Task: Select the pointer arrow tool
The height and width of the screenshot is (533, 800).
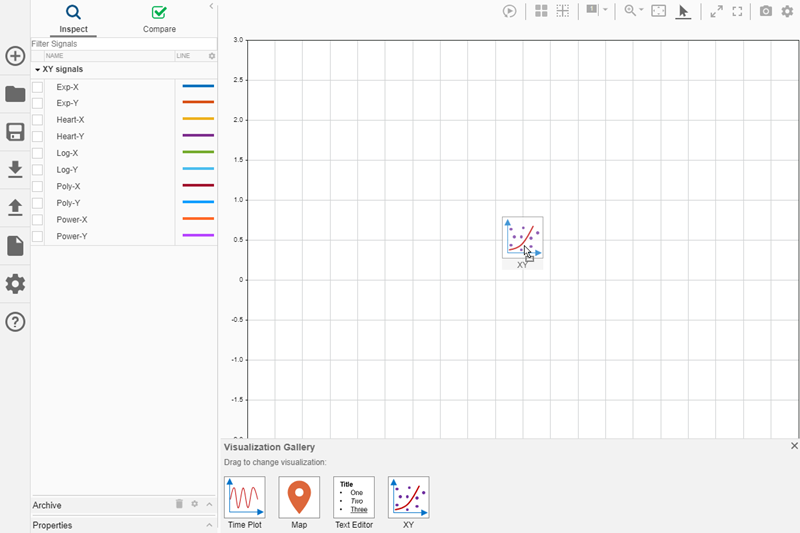Action: (x=683, y=11)
